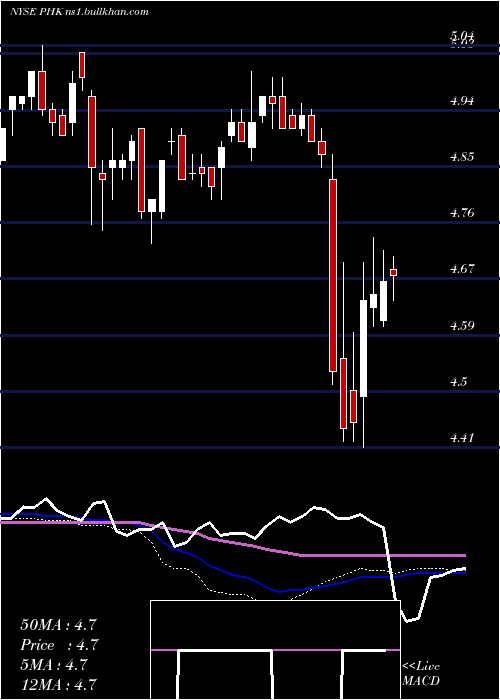Click the <<Live MACD label
Image resolution: width=500 pixels, height=700 pixels.
[x=421, y=674]
